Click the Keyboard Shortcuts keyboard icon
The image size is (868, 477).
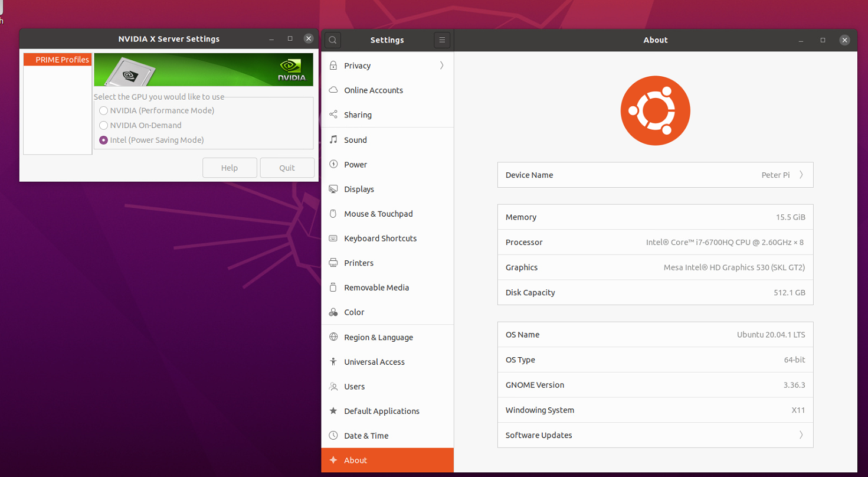tap(333, 238)
